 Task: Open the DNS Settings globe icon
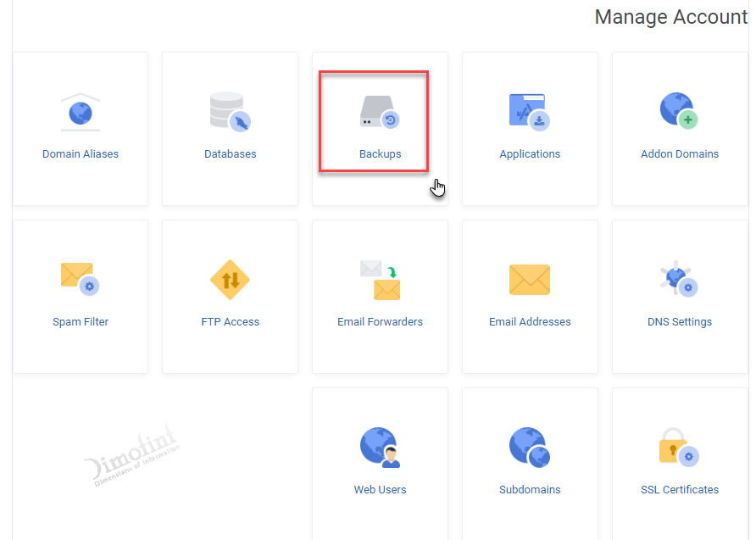[x=679, y=279]
